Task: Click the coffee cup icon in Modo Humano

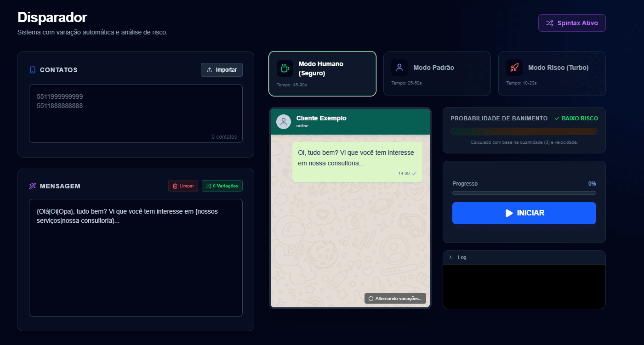Action: (x=285, y=68)
